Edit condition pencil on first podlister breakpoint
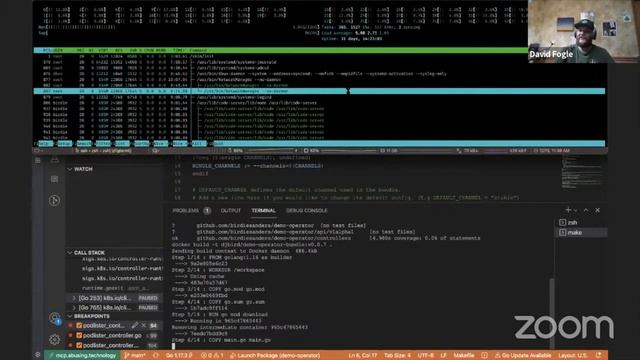Viewport: 640px width, 360px height. (135, 325)
